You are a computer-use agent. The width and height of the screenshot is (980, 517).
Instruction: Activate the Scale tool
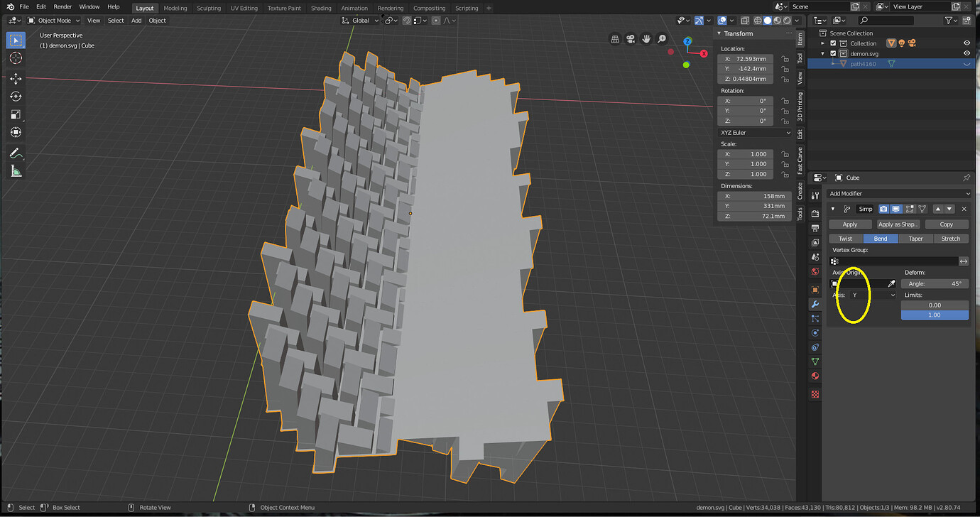(x=16, y=114)
